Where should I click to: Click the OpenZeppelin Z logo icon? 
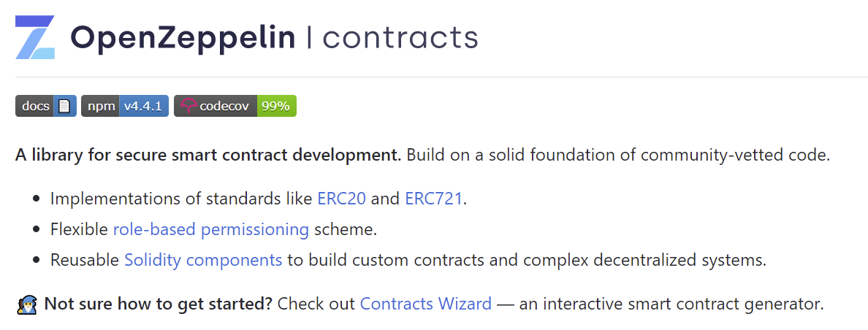(x=35, y=37)
